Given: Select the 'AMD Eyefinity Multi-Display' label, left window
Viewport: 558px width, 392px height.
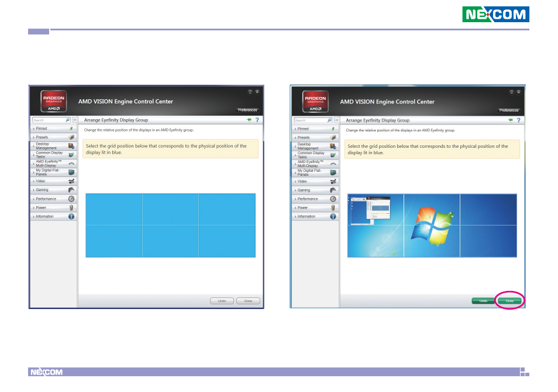Looking at the screenshot, I should click(49, 164).
